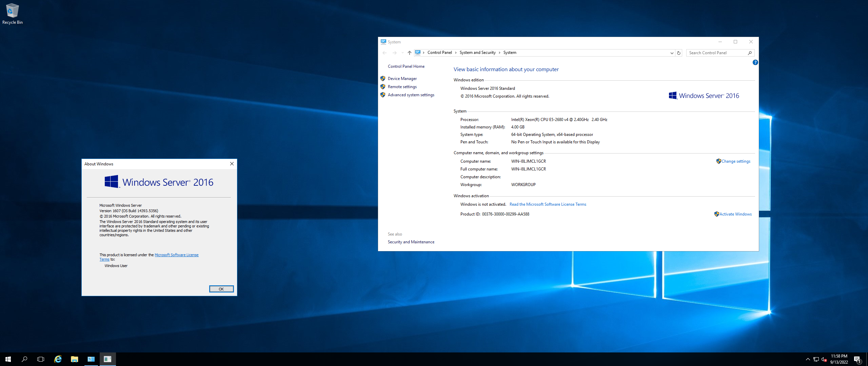Click System and Security breadcrumb
This screenshot has width=868, height=366.
point(477,53)
